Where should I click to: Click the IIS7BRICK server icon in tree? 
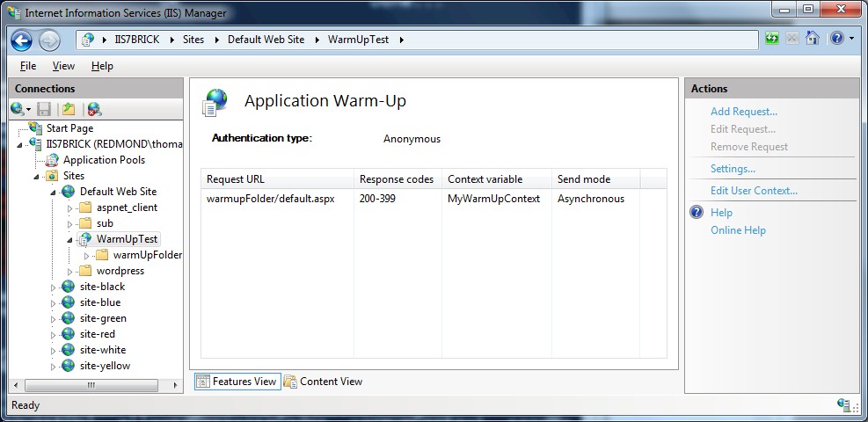click(x=36, y=144)
